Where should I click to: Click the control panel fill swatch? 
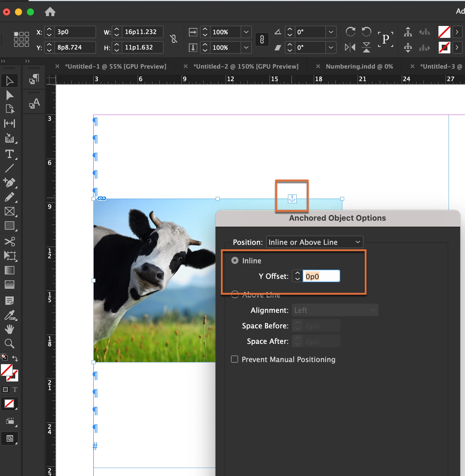[444, 32]
